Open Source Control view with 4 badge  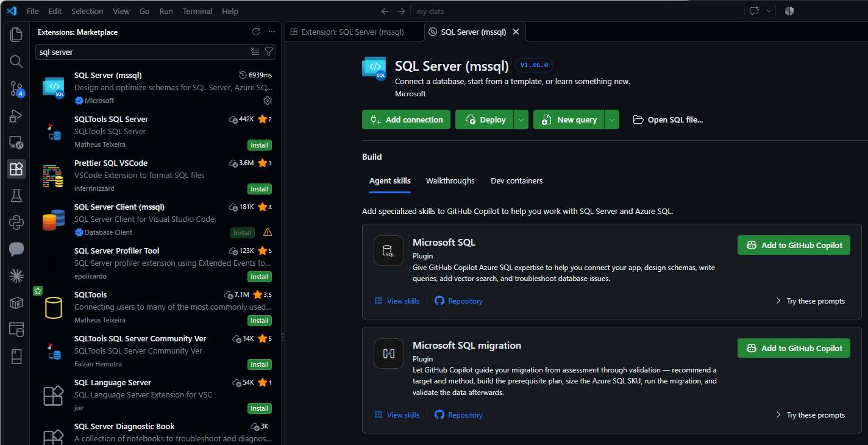point(16,89)
